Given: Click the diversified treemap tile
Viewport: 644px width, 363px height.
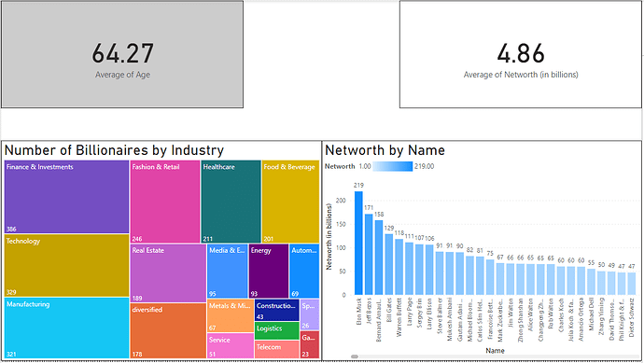Looking at the screenshot, I should [x=168, y=330].
